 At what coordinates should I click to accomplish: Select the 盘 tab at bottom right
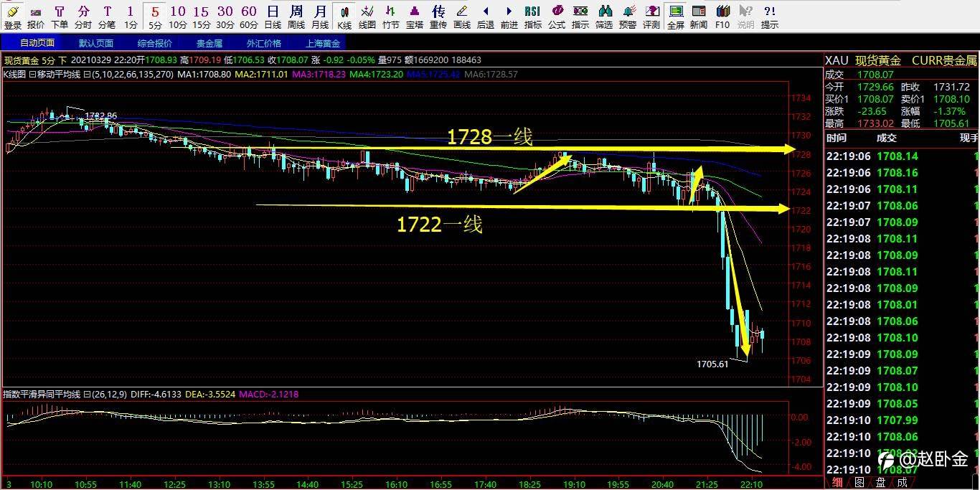[x=881, y=483]
